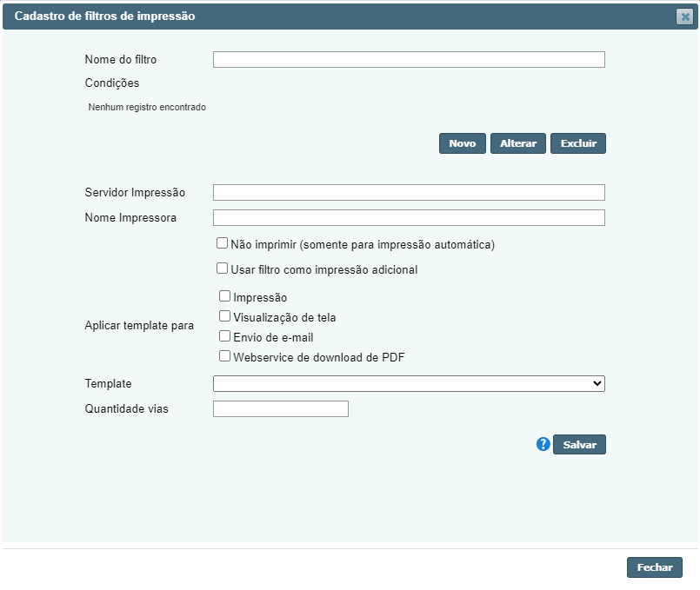The width and height of the screenshot is (700, 590).
Task: Tick the 'Impressão' template checkbox
Action: [225, 296]
